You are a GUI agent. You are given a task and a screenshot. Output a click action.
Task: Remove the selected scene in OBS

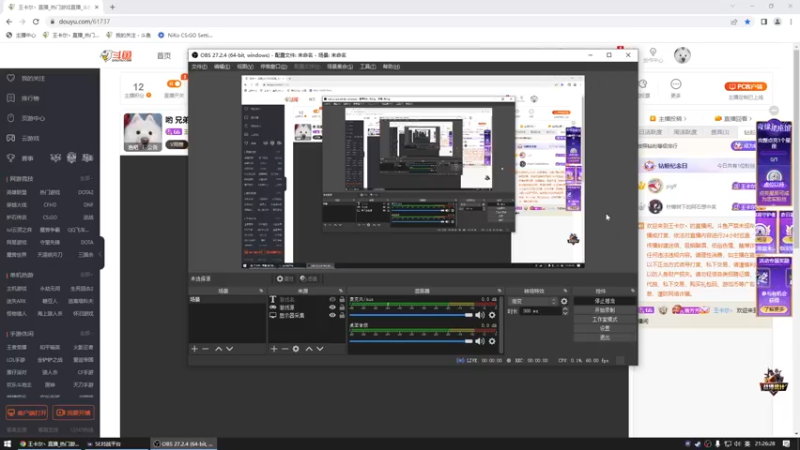206,349
